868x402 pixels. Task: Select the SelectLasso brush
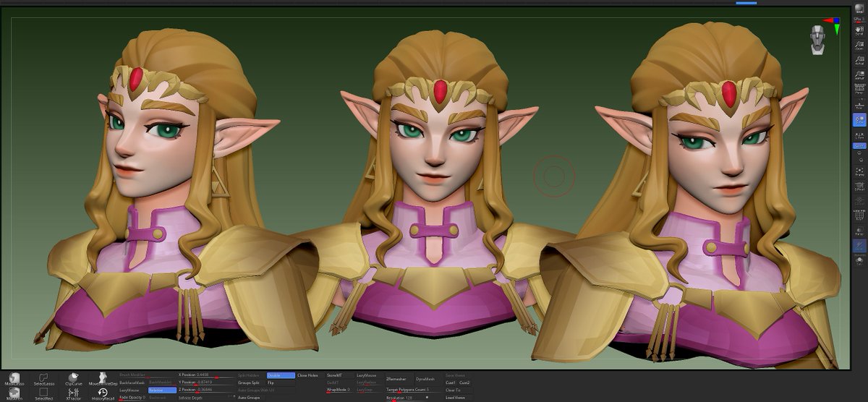[x=44, y=379]
